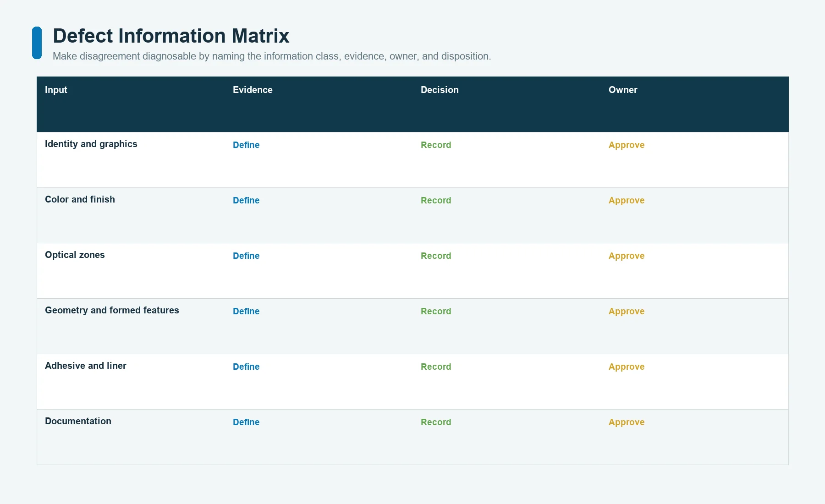825x504 pixels.
Task: Click Define in the Identity and graphics row
Action: pos(246,145)
